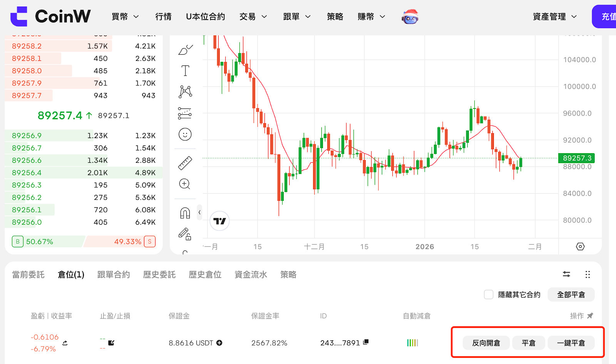The height and width of the screenshot is (364, 616).
Task: Expand the 買幣 dropdown menu
Action: tap(125, 17)
